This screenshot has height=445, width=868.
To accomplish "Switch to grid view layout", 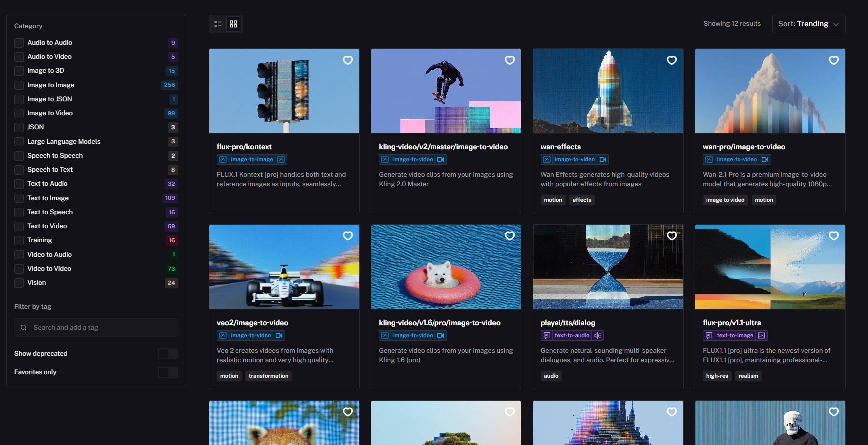I will point(233,24).
